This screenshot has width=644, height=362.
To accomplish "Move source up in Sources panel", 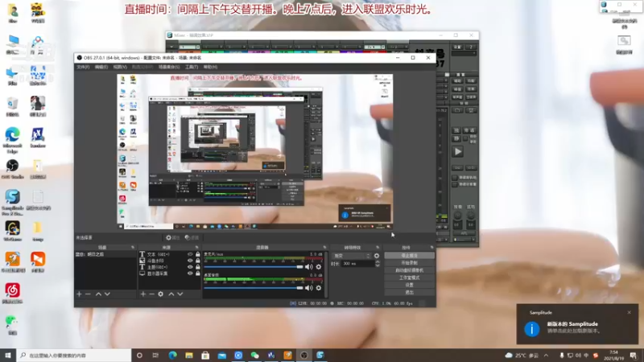I will tap(171, 294).
